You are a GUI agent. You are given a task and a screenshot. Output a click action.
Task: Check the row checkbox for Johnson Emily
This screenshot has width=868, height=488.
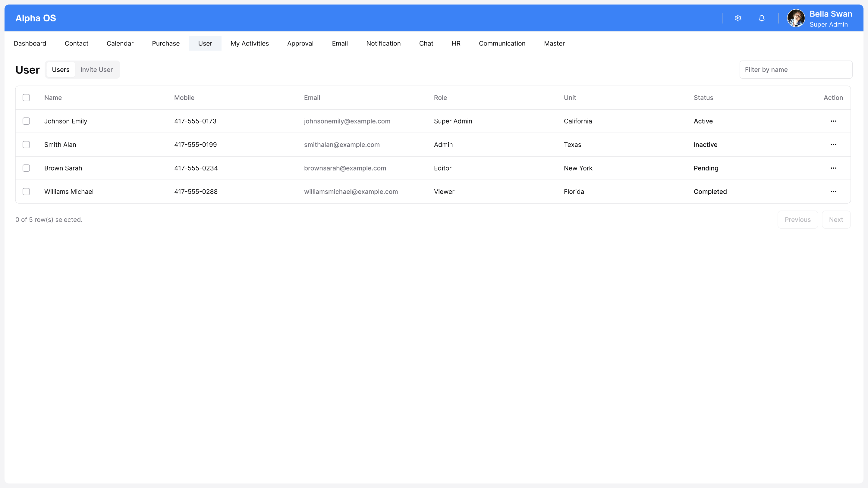coord(26,121)
